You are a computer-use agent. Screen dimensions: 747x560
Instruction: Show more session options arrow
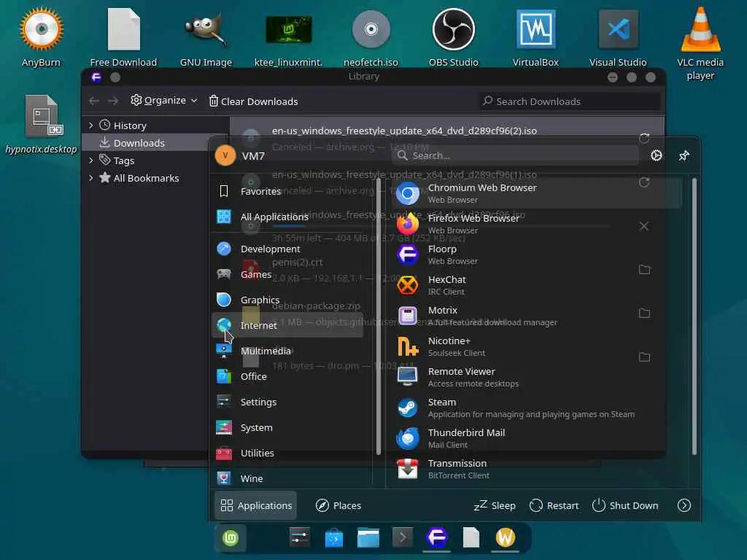click(x=684, y=505)
